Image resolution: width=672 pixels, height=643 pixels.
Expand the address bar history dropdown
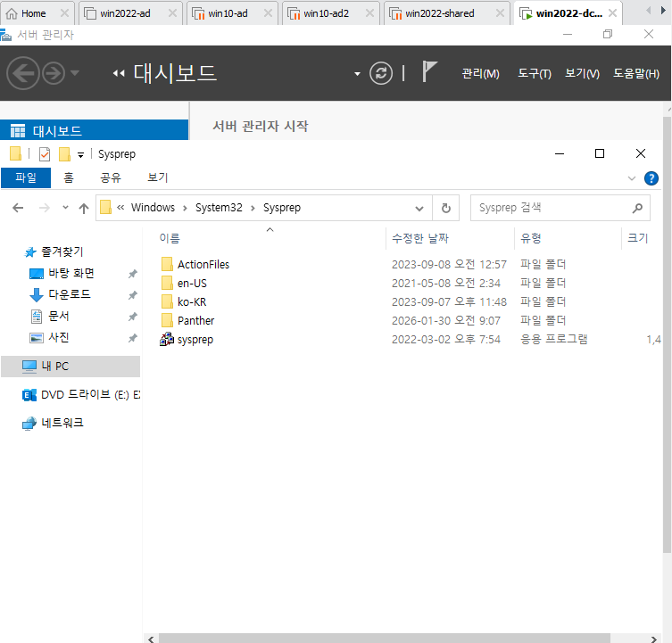[419, 208]
